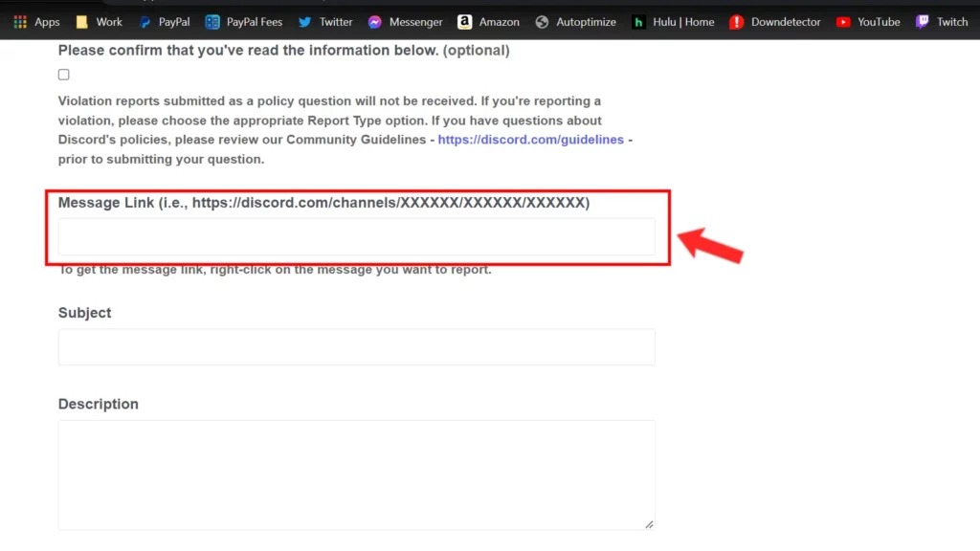Screen dimensions: 980x551
Task: Click the Description box resize handle
Action: click(650, 524)
